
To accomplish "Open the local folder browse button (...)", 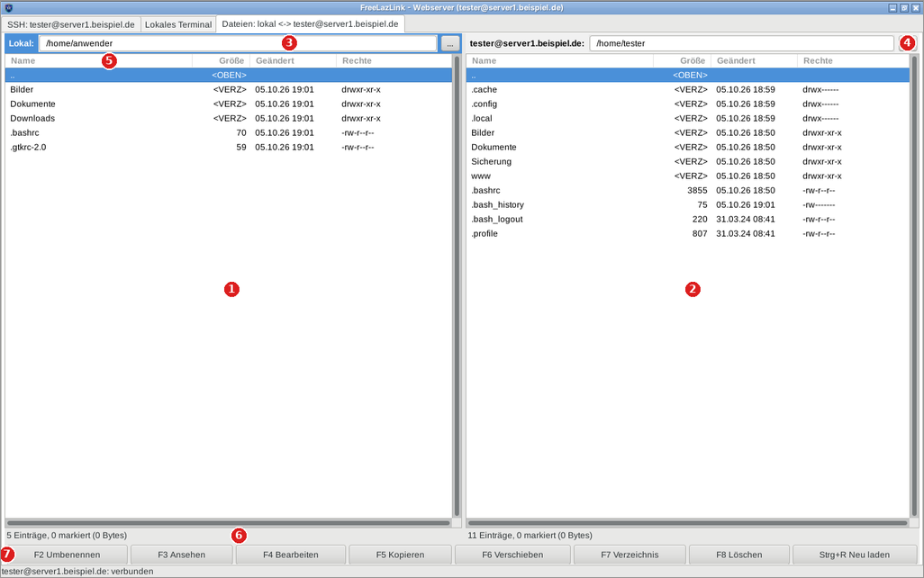I will click(450, 43).
